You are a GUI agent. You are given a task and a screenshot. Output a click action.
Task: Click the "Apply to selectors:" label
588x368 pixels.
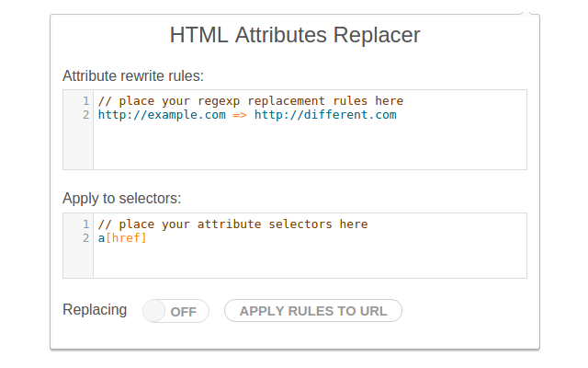click(121, 198)
